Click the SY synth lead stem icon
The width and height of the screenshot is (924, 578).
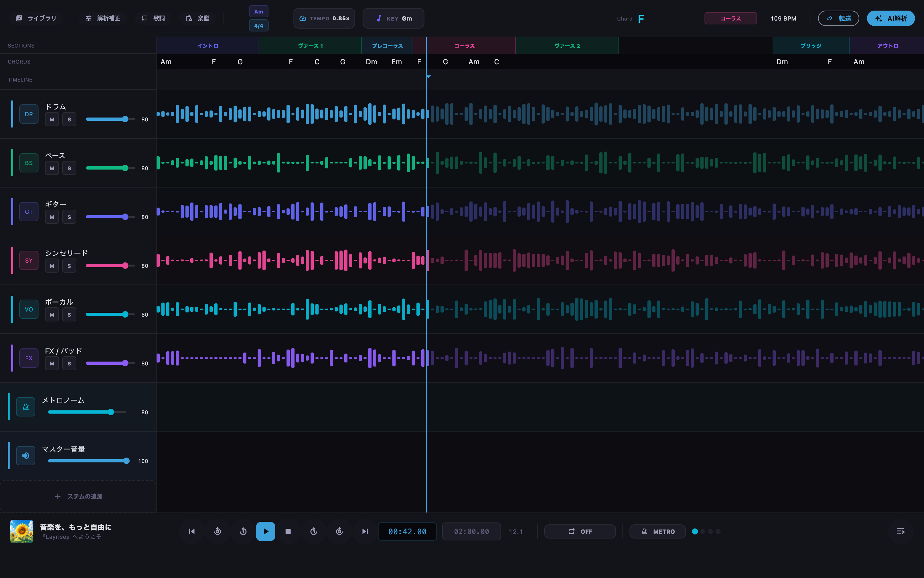[x=29, y=260]
